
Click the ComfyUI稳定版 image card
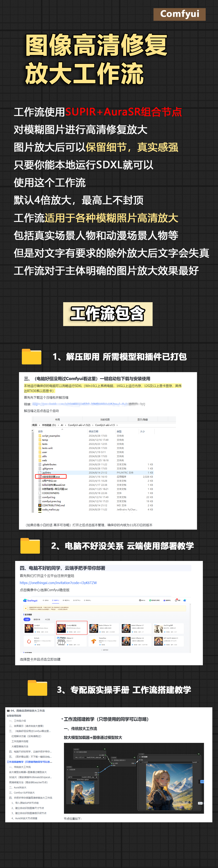pyautogui.click(x=72, y=628)
